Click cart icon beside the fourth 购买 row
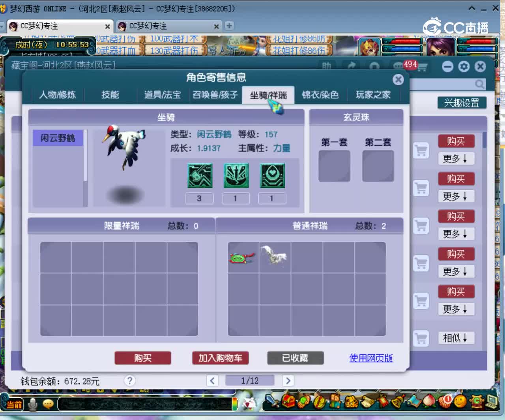 [x=421, y=263]
